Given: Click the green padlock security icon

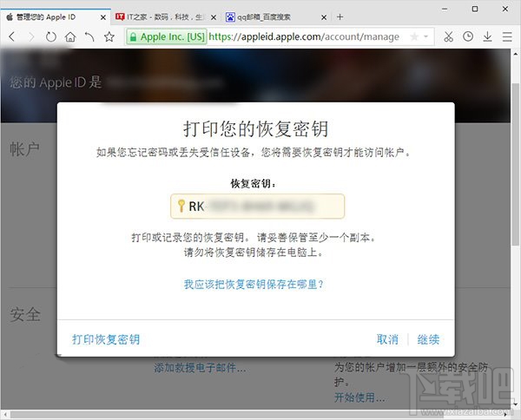Looking at the screenshot, I should 133,36.
